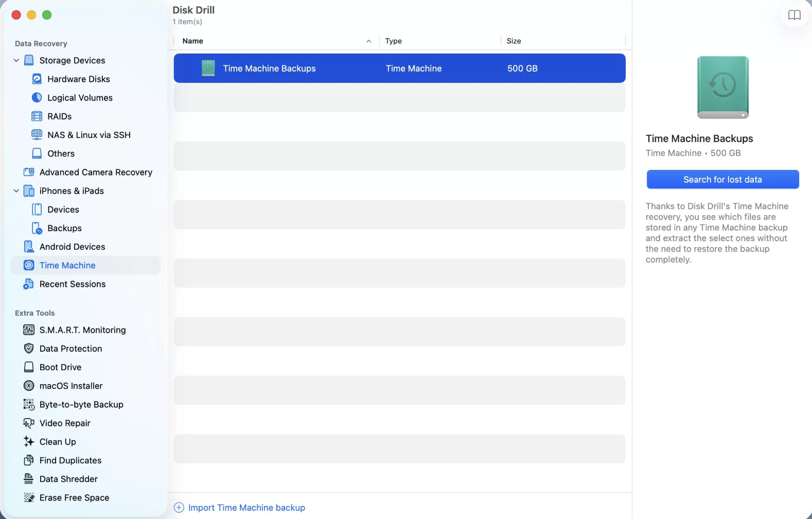Select the Android Devices icon

[x=29, y=247]
